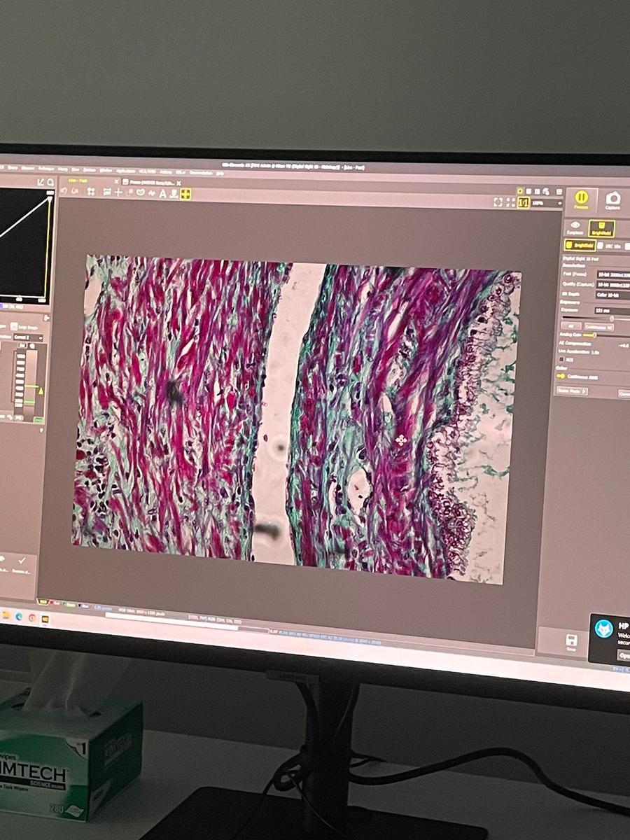This screenshot has height=840, width=630.
Task: Click the exposure slider handle
Action: click(x=610, y=318)
